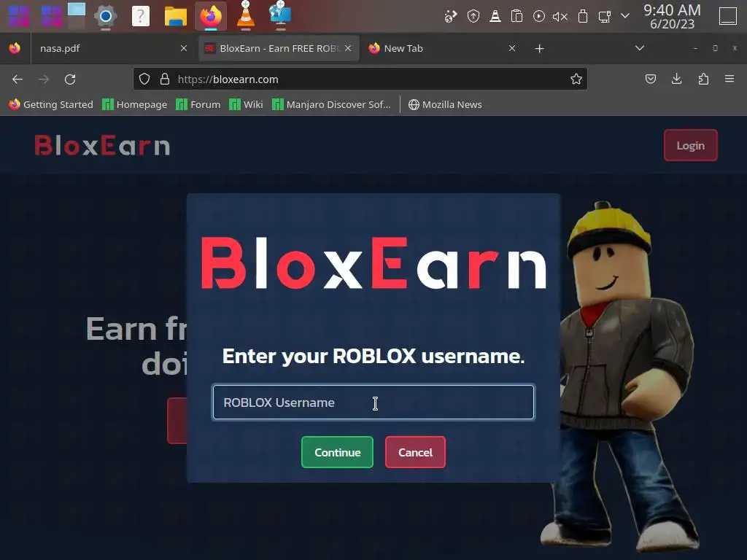
Task: Open the downloads panel
Action: (x=676, y=79)
